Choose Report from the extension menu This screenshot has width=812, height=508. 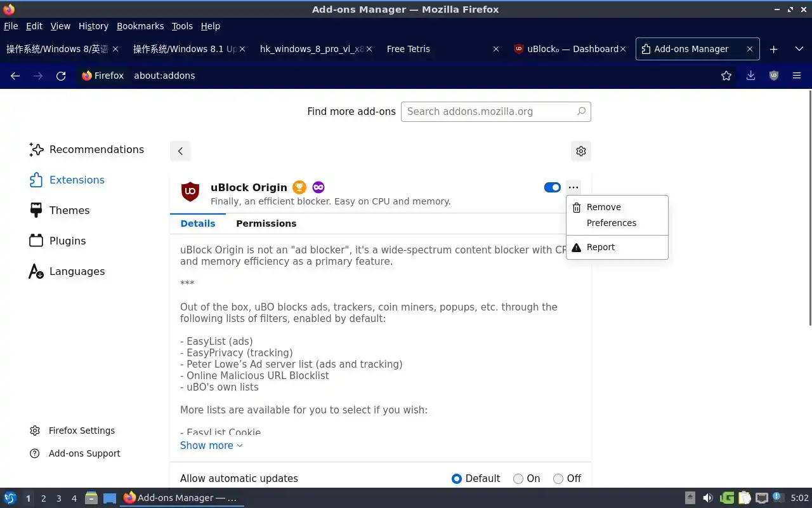coord(617,248)
